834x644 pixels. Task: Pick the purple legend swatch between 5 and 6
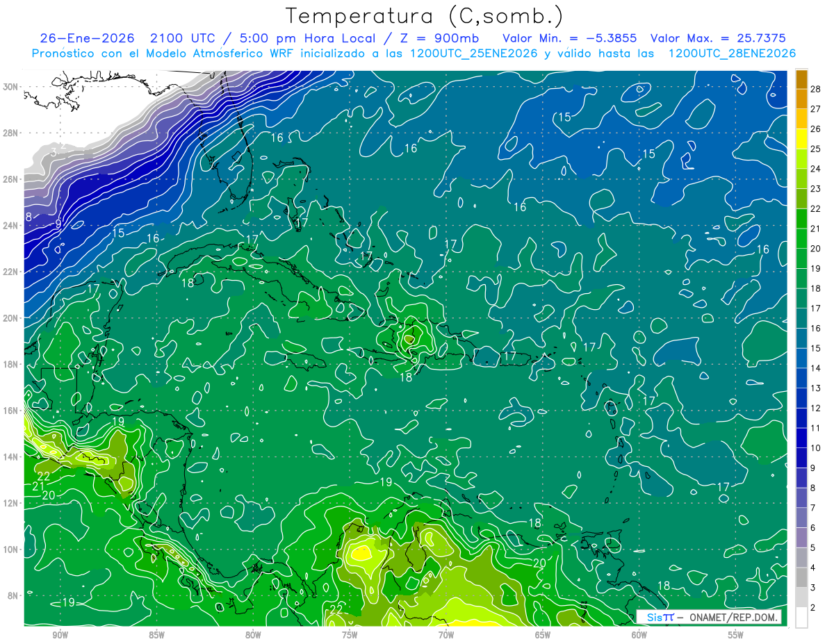tap(801, 538)
